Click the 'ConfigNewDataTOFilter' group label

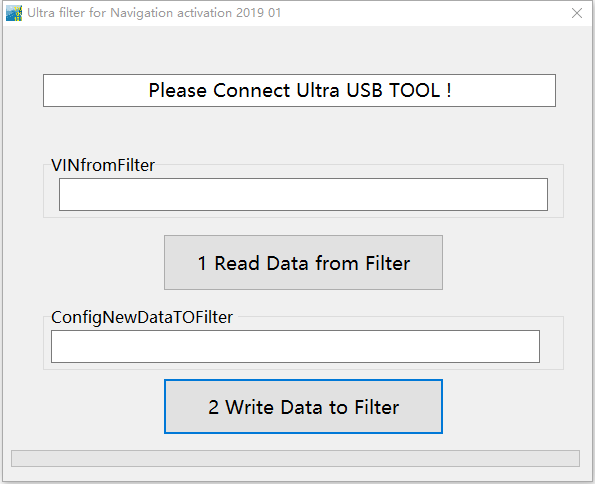click(x=142, y=317)
